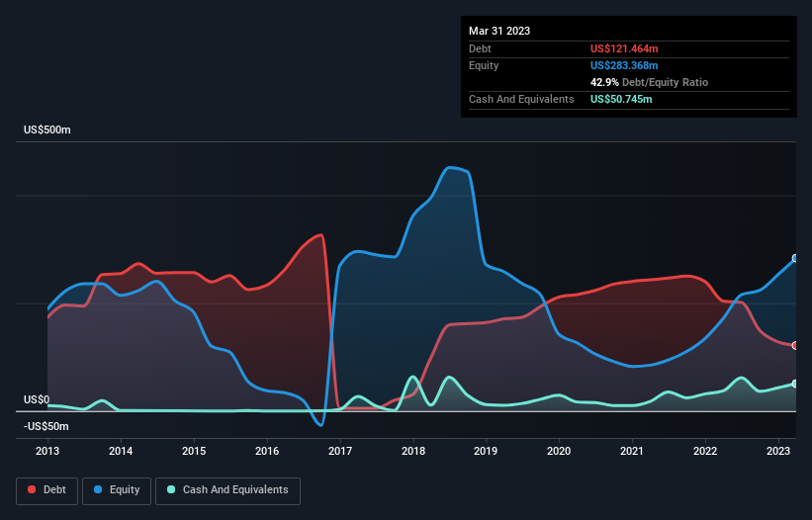Click the US$283.368m equity value
812x520 pixels.
coord(624,65)
